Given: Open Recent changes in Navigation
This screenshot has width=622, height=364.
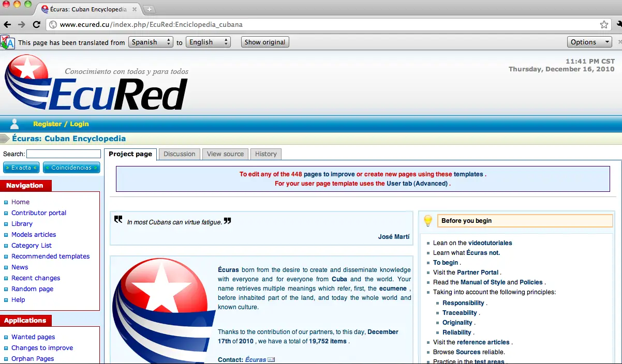Looking at the screenshot, I should 36,278.
